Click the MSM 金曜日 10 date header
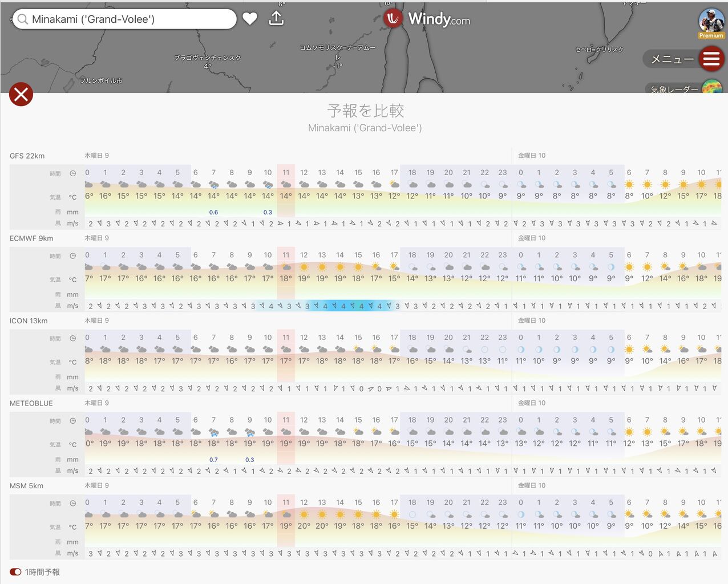Viewport: 728px width, 584px height. (x=532, y=485)
